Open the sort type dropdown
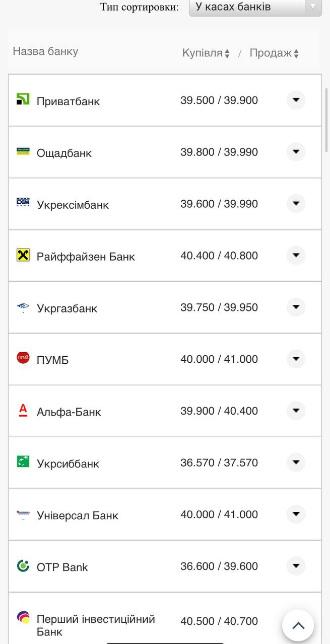Screen dimensions: 330x644 pos(255,7)
